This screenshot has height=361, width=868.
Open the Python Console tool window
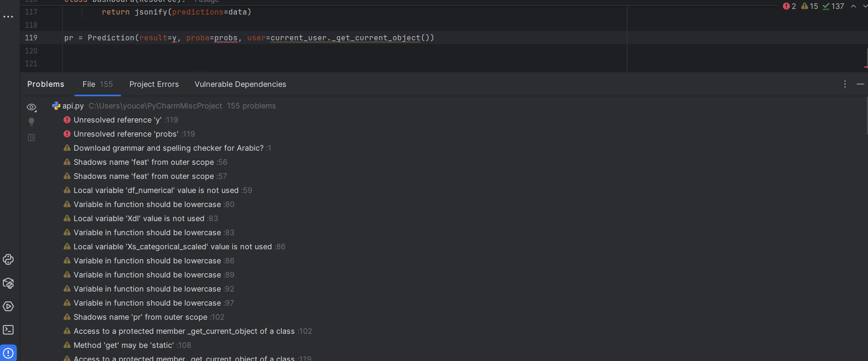[x=8, y=260]
